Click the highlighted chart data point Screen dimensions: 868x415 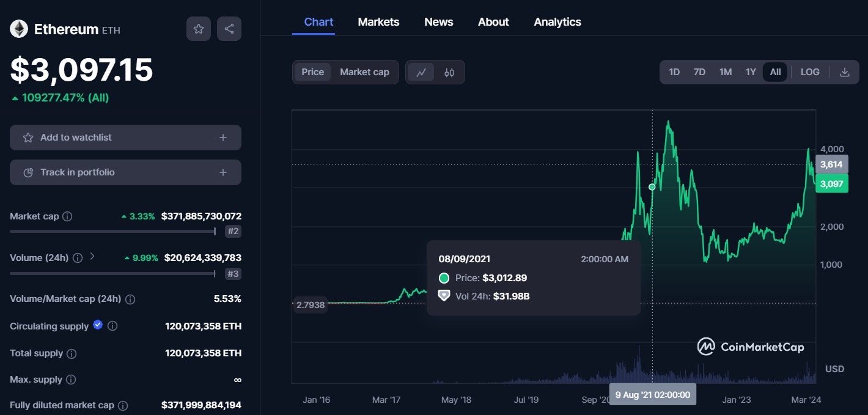pos(652,187)
